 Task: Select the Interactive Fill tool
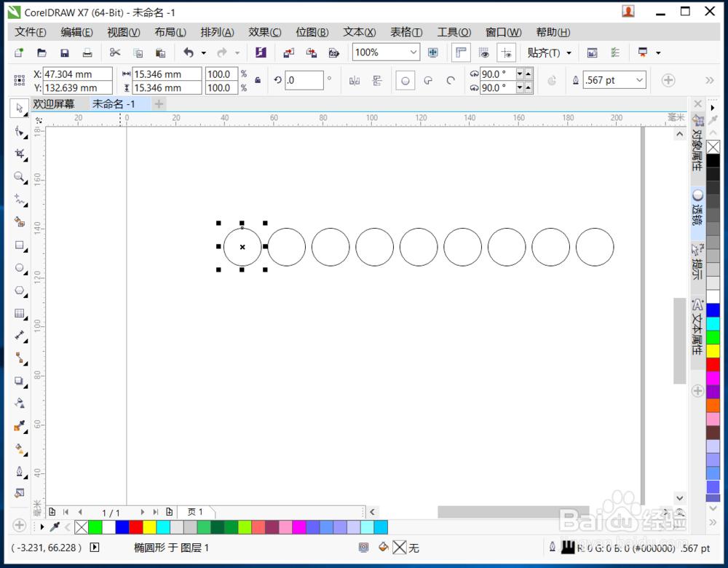point(19,449)
